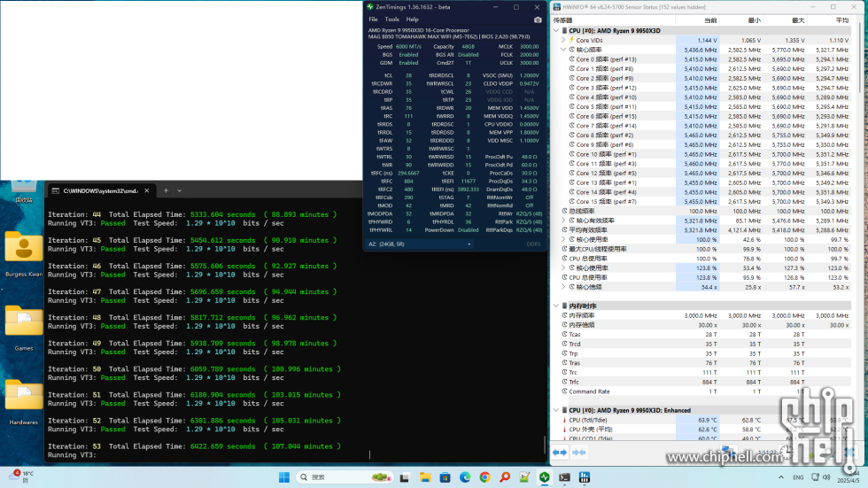Click the ENG input language indicator

coord(798,477)
